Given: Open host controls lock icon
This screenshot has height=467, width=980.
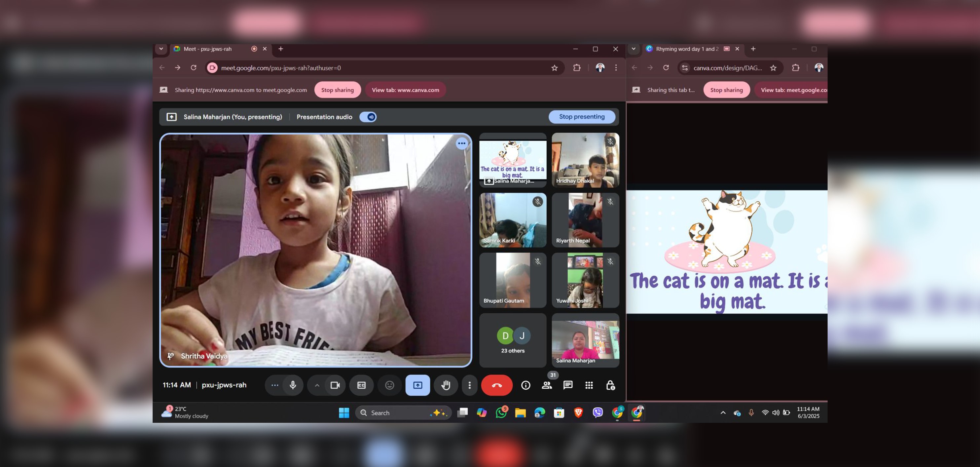Looking at the screenshot, I should coord(610,385).
